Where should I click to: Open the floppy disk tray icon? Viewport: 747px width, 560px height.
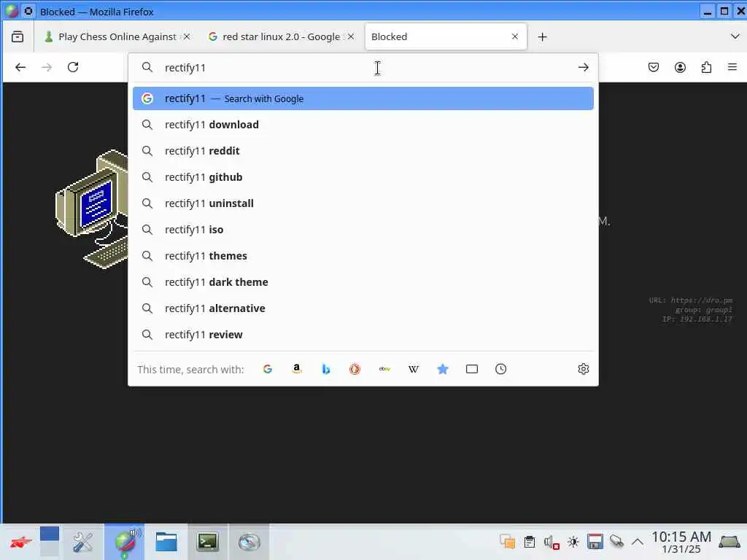(x=595, y=542)
